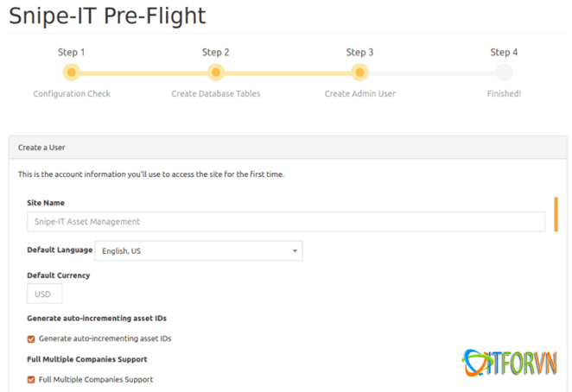Viewport: 572px width, 392px height.
Task: Select the Create Admin User step
Action: pyautogui.click(x=359, y=93)
